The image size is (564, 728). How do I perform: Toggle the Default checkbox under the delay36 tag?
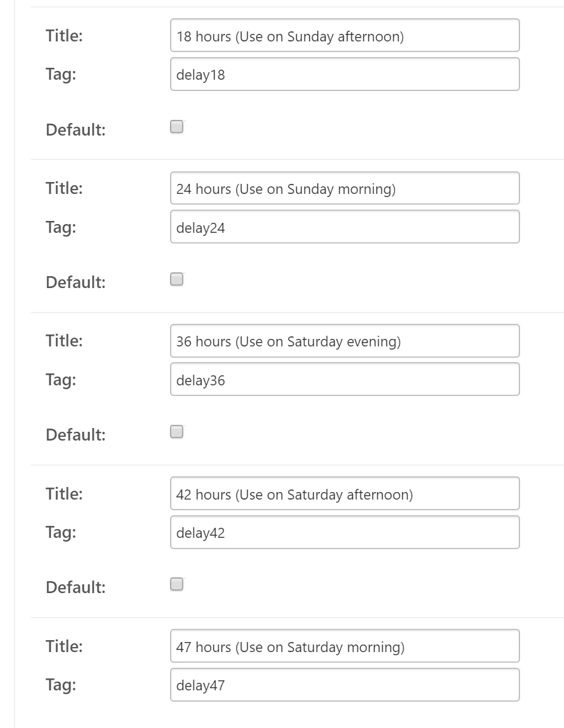click(x=177, y=432)
